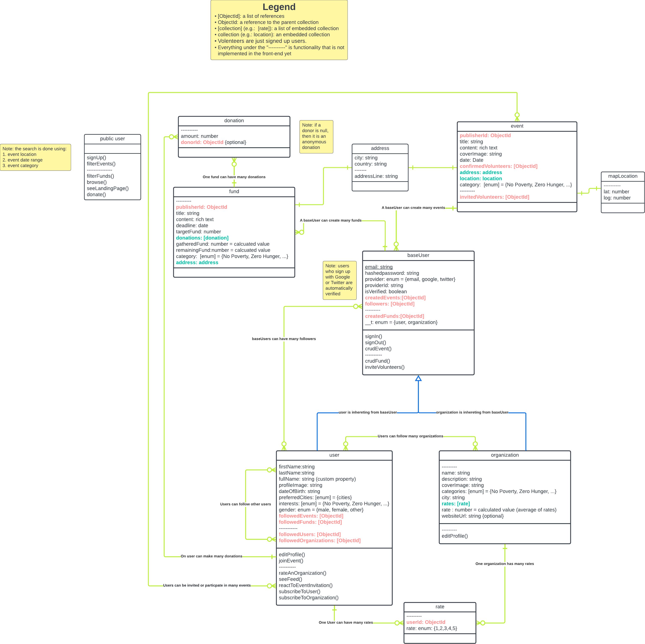Select the public user class header
Screen dimensions: 645x644
pyautogui.click(x=112, y=138)
